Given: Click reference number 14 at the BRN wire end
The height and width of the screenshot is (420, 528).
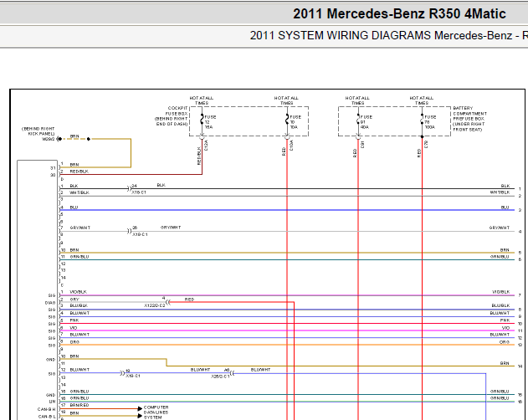Looking at the screenshot, I should click(520, 366).
